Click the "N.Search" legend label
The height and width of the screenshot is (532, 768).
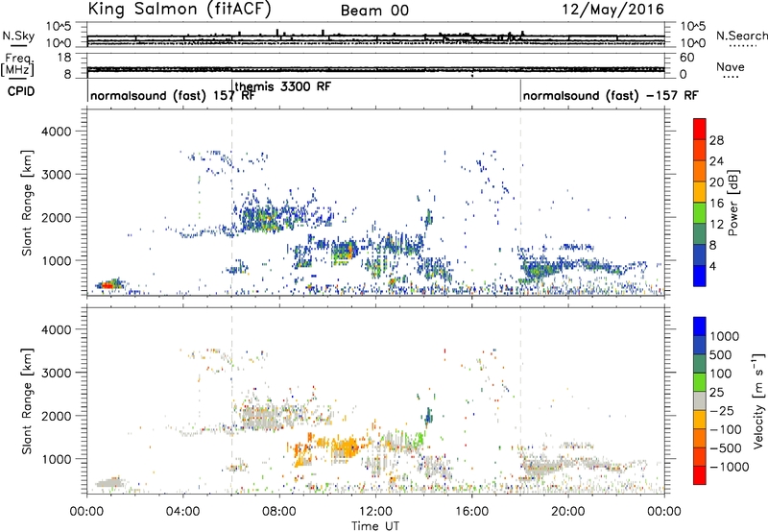coord(741,36)
